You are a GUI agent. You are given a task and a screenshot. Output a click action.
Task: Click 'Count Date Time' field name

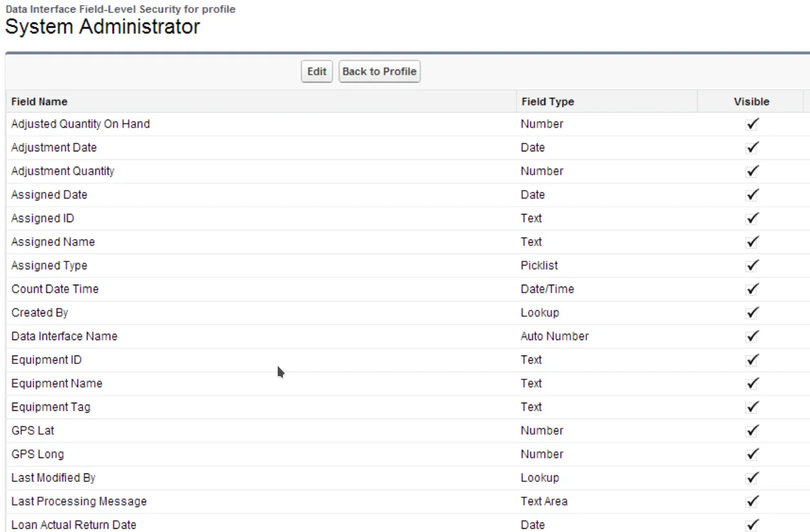click(x=55, y=289)
